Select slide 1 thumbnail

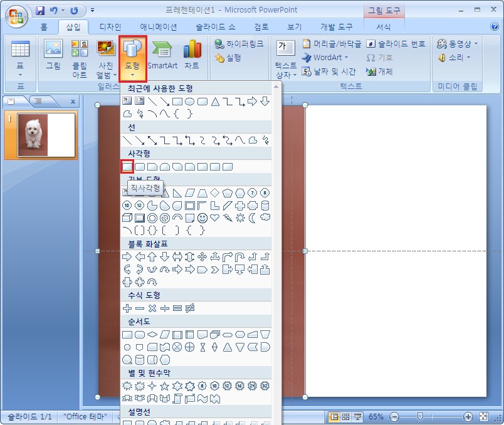click(46, 135)
